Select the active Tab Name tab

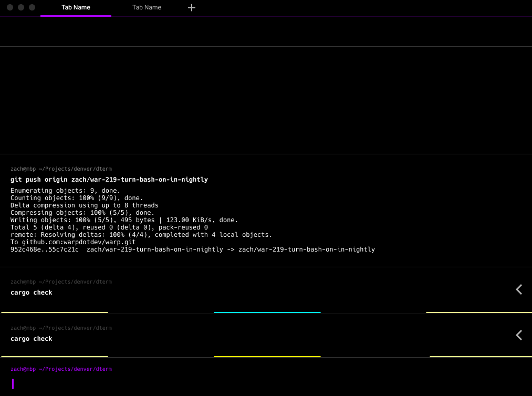[x=76, y=7]
